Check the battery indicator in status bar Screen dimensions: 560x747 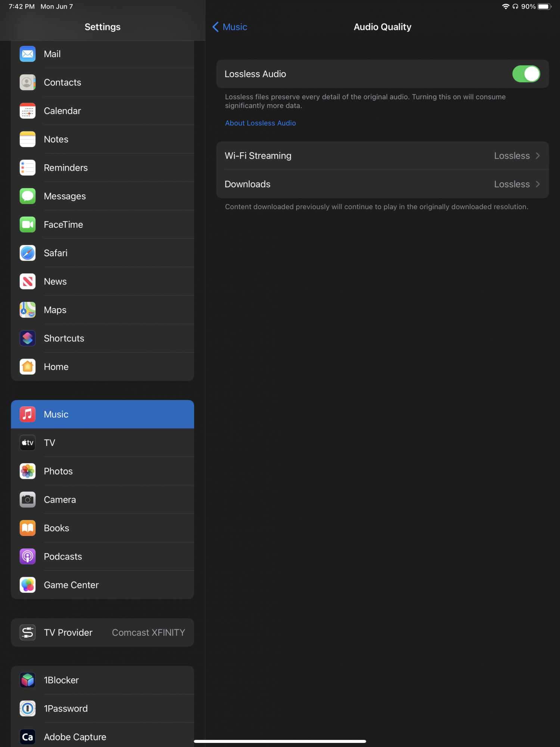[x=545, y=6]
